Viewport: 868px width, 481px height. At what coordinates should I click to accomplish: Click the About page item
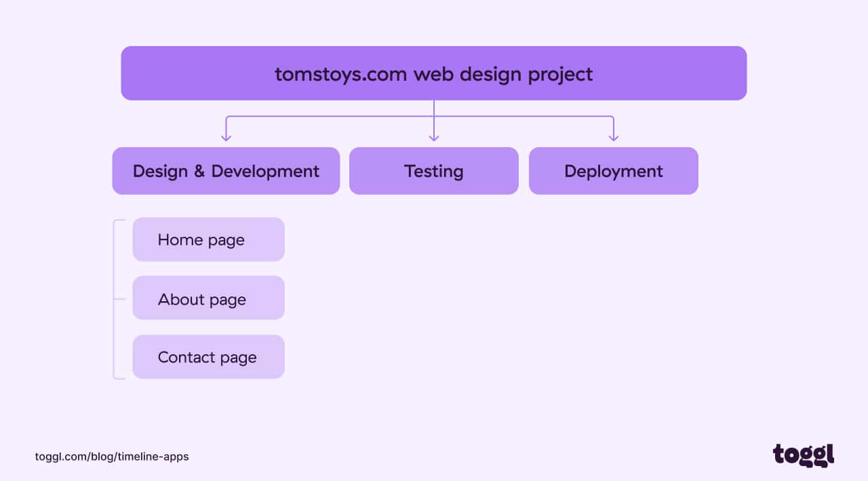coord(208,298)
